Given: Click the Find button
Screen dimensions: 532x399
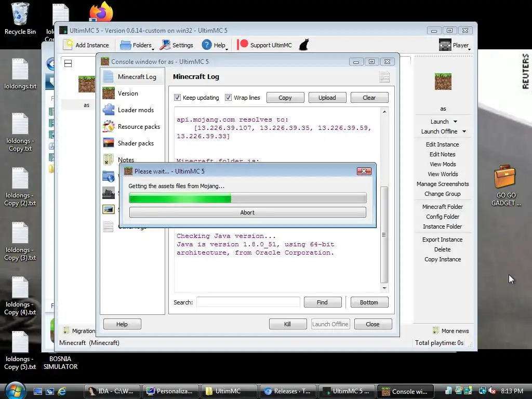Looking at the screenshot, I should (323, 302).
